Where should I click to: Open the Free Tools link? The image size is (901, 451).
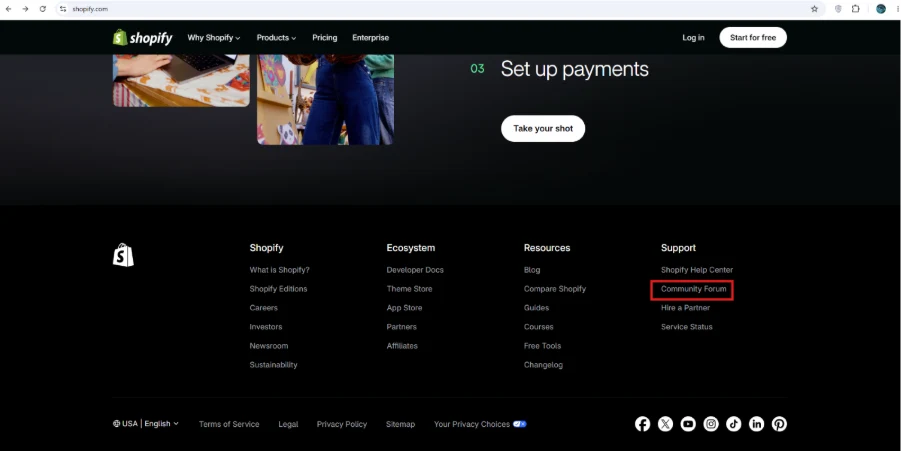coord(542,346)
